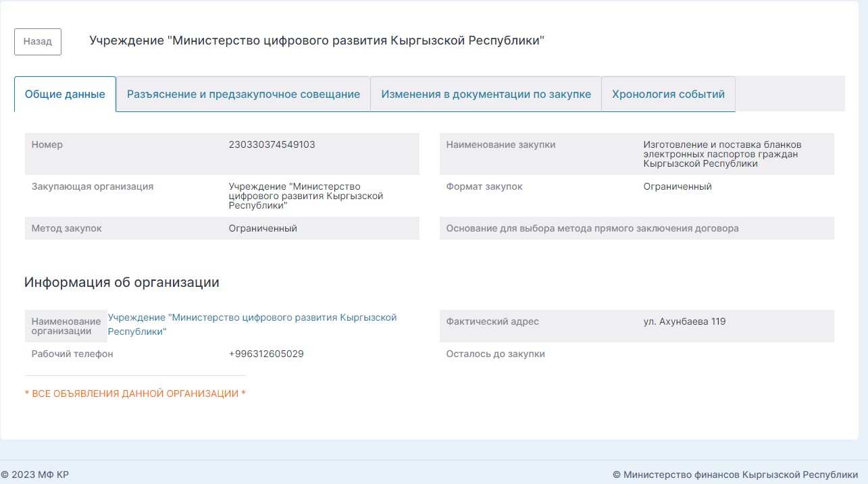The image size is (868, 484).
Task: Click the Осталось до закупки label
Action: pyautogui.click(x=496, y=354)
